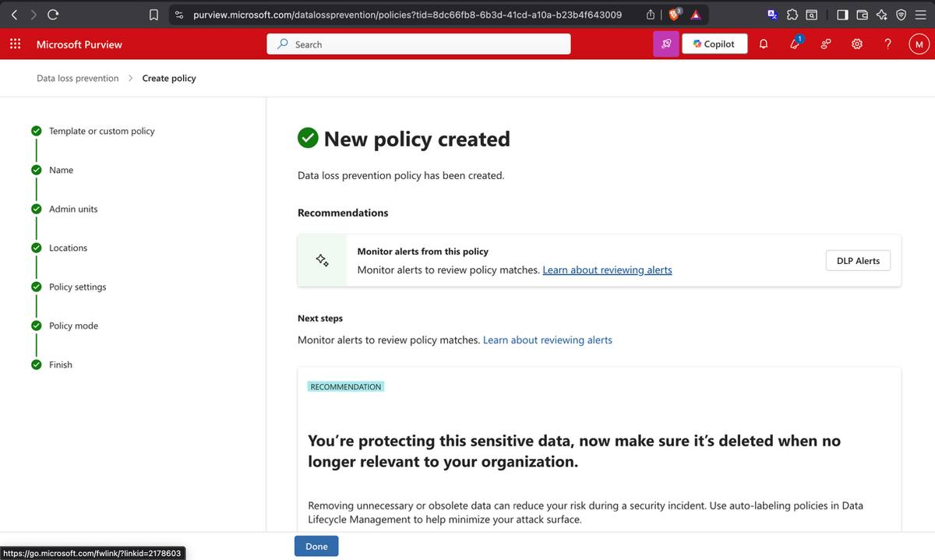Click the RECOMMENDATION tag label
Screen dimensions: 935x560
click(346, 386)
